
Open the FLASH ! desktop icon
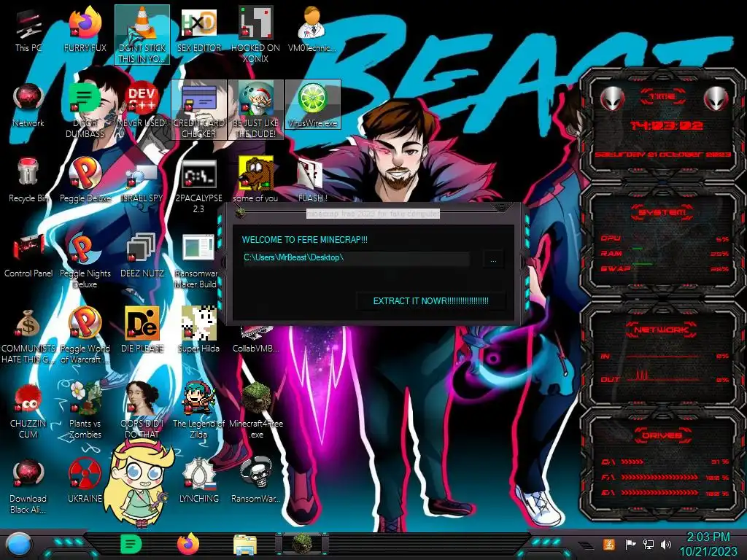[312, 181]
